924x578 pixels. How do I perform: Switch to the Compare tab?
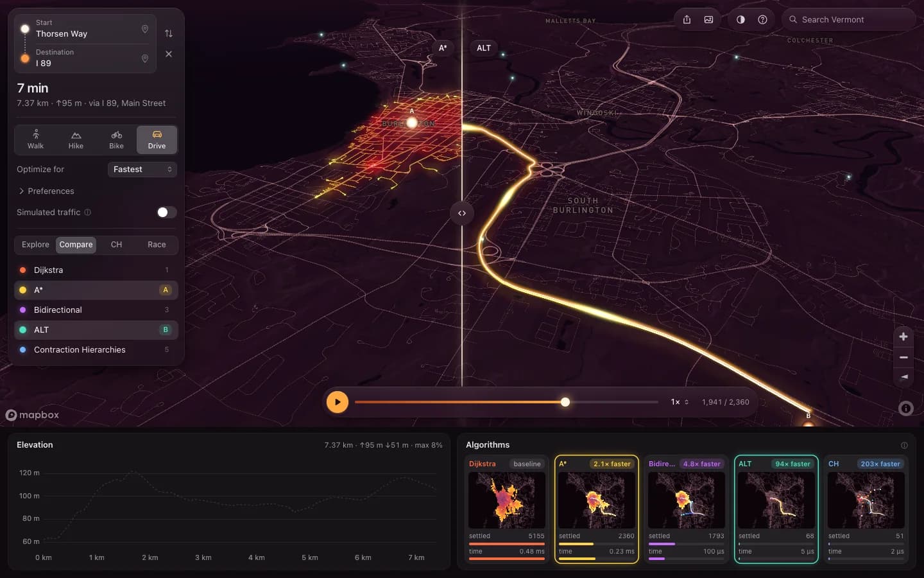(x=76, y=245)
